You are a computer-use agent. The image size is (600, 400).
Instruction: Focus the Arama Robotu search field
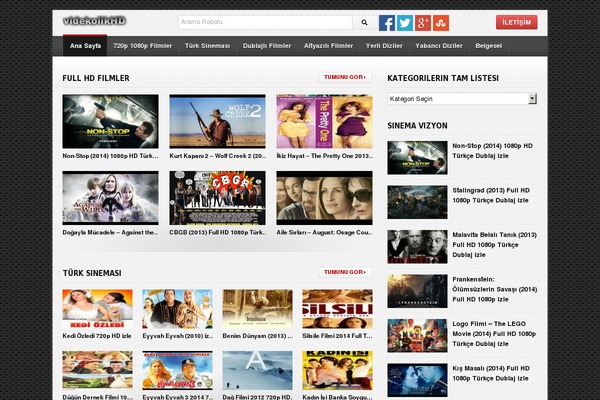coord(265,23)
